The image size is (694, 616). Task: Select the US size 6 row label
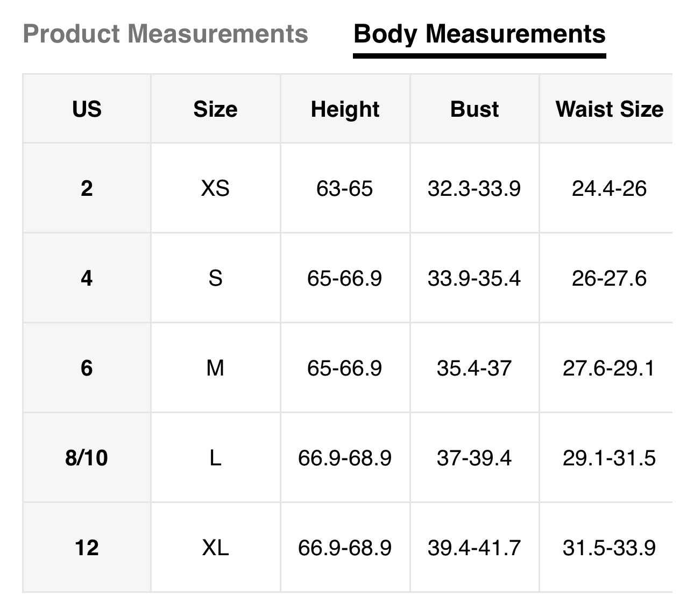point(87,368)
